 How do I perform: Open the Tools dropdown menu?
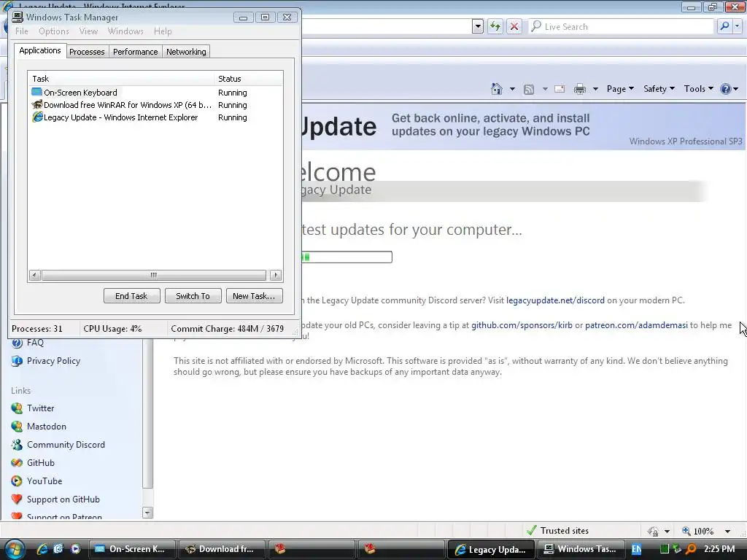click(698, 89)
